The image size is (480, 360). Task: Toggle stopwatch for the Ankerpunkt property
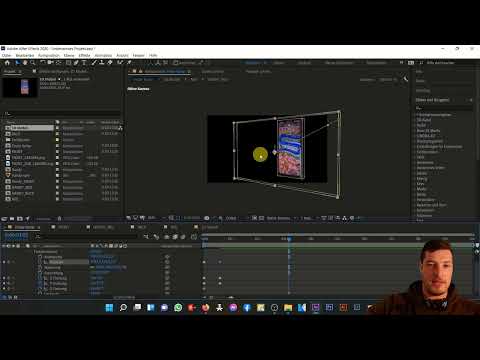pyautogui.click(x=40, y=257)
